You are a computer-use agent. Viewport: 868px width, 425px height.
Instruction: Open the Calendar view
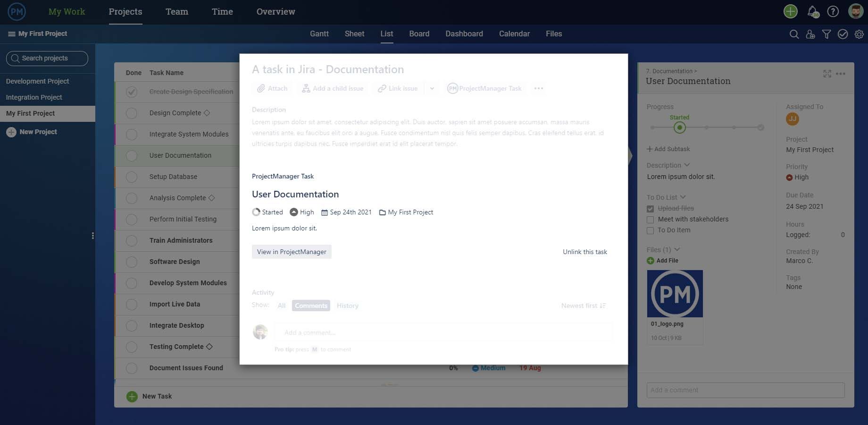pyautogui.click(x=514, y=34)
